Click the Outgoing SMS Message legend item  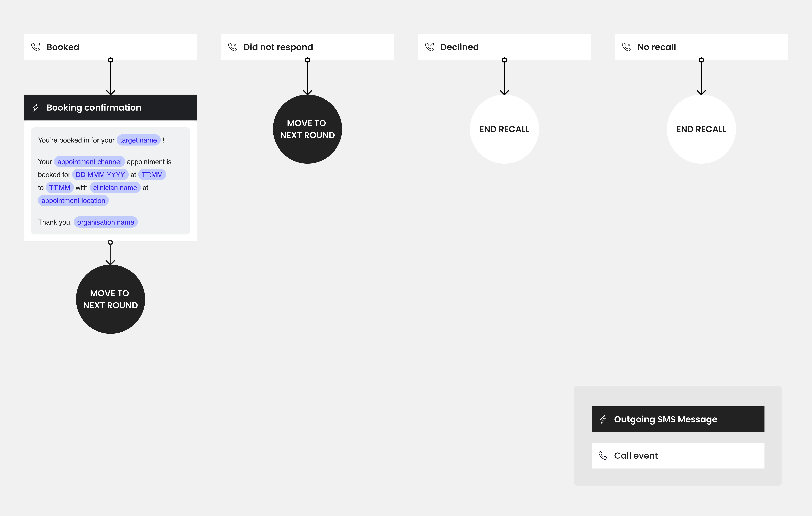click(x=678, y=419)
